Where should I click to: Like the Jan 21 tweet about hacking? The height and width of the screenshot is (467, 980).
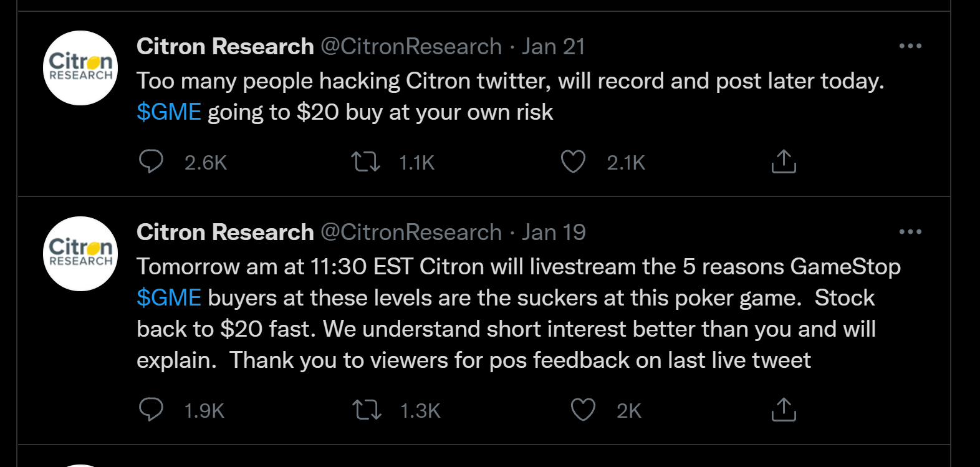(x=573, y=161)
